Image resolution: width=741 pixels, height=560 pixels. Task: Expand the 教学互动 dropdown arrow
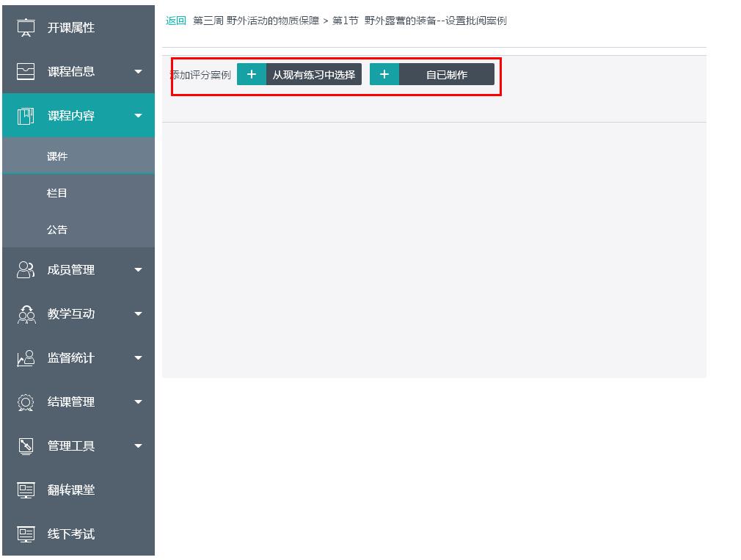click(138, 314)
